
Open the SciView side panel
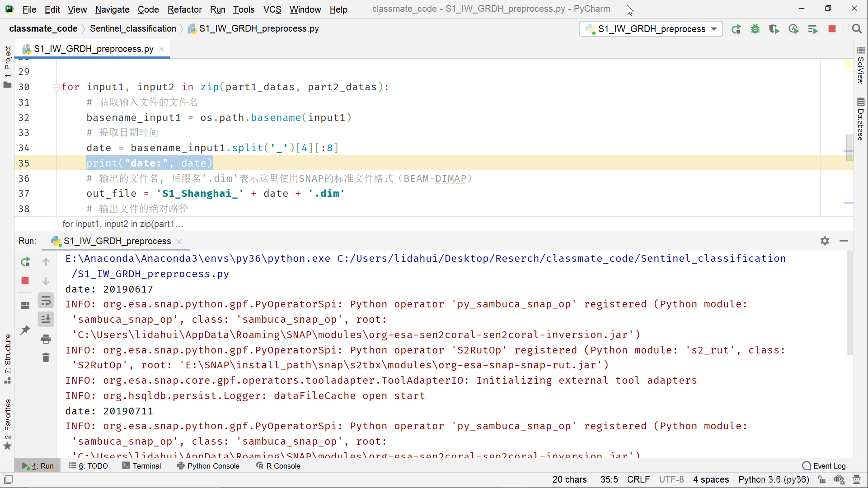coord(860,65)
